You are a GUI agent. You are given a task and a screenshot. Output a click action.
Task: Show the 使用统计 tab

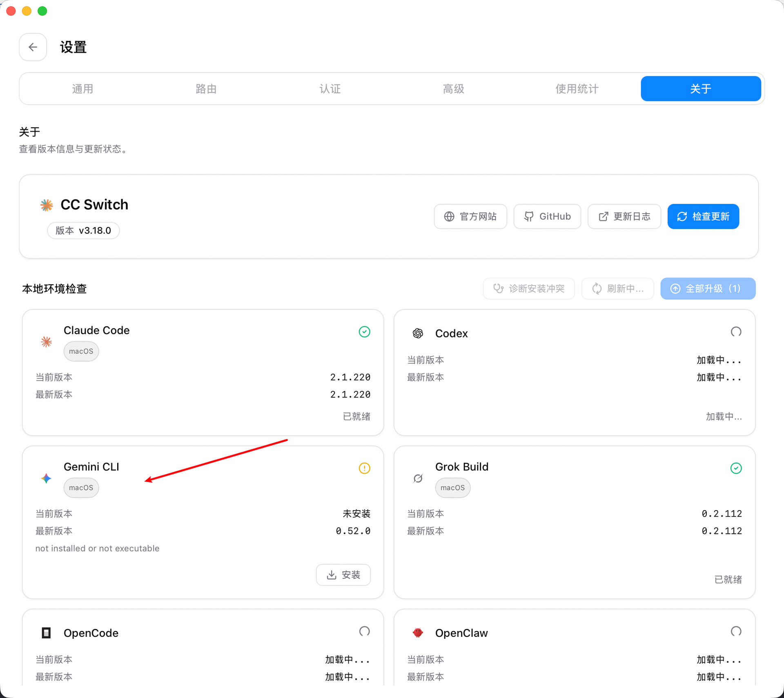click(x=577, y=89)
